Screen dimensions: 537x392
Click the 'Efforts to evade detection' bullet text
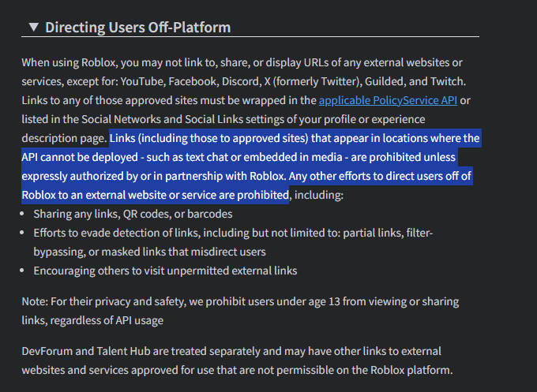233,242
